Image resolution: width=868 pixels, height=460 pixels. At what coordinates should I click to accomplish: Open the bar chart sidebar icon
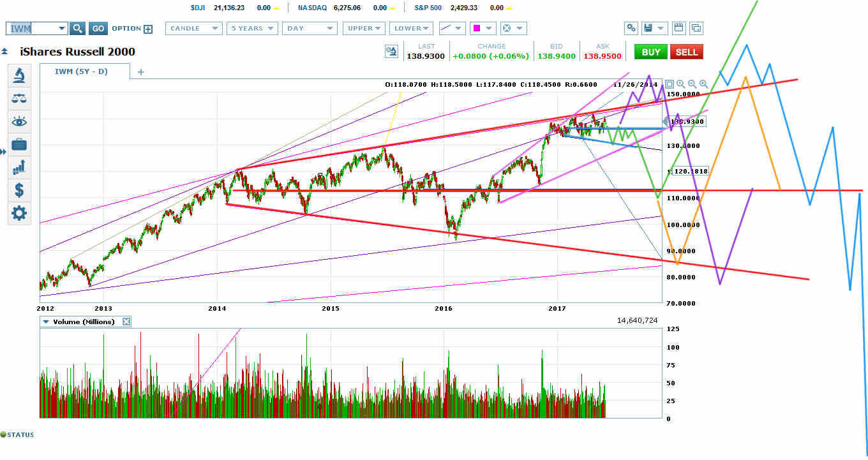(19, 167)
